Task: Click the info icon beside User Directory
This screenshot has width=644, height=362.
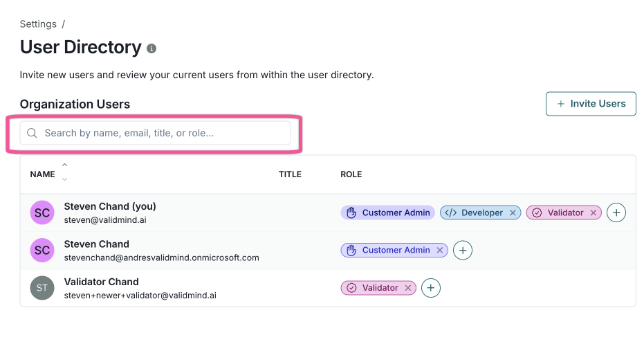Action: (151, 48)
